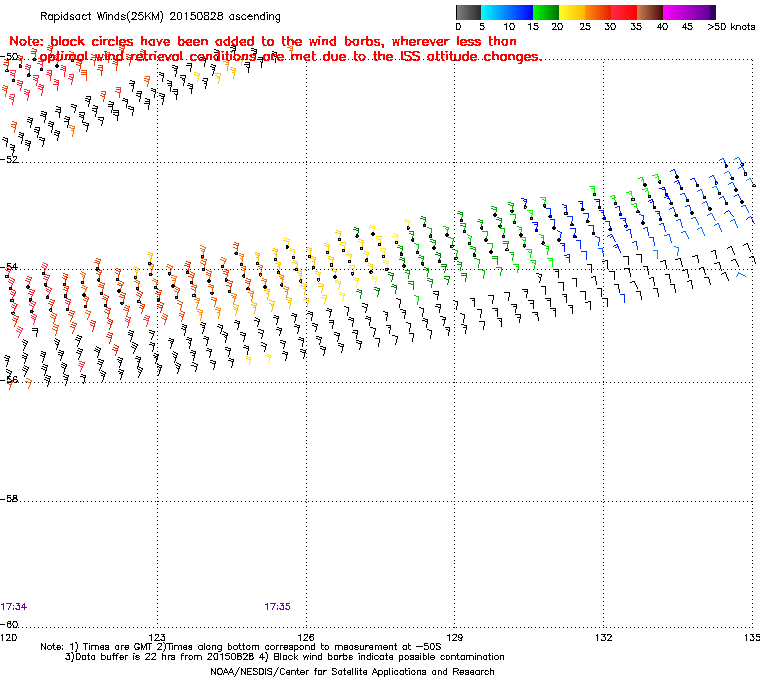Image resolution: width=760 pixels, height=688 pixels.
Task: Click the yellow 20-25 knots legend segment
Action: [x=572, y=12]
